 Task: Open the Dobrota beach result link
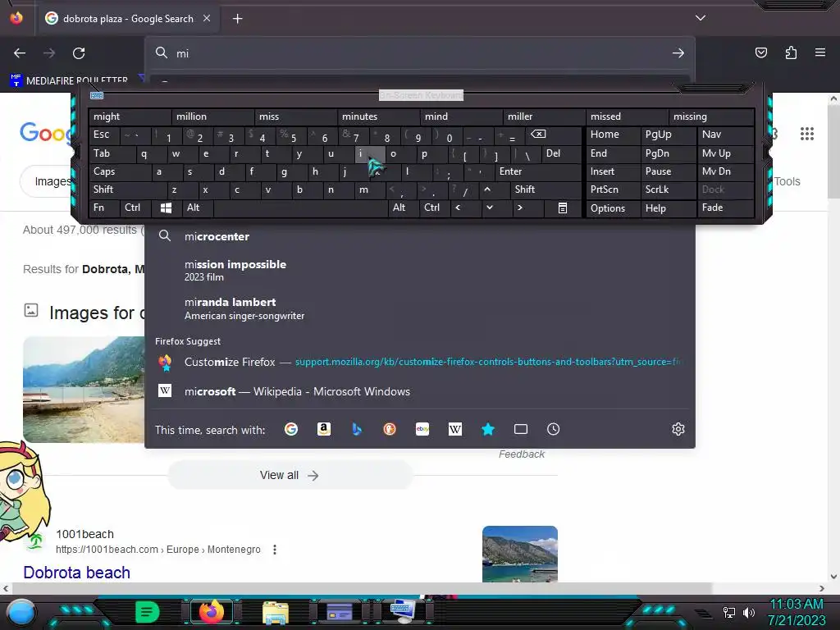76,572
